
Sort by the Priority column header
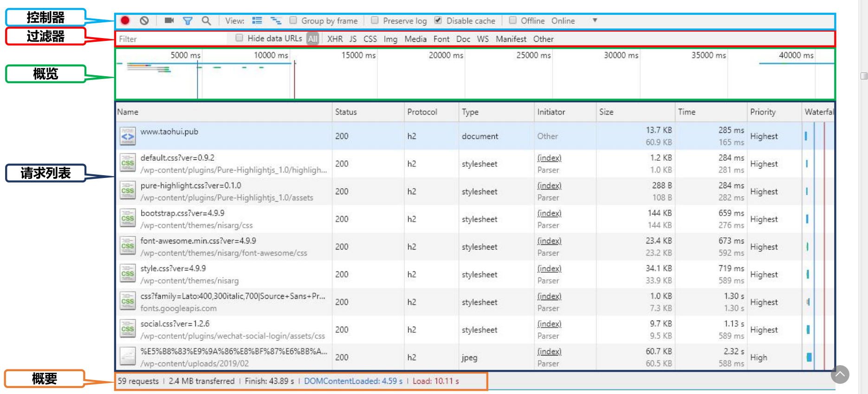tap(774, 112)
